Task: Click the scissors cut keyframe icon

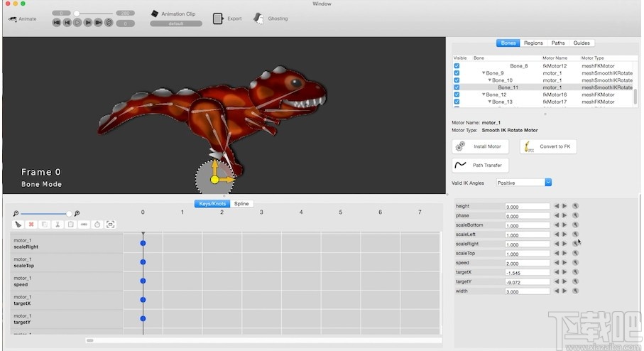Action: click(58, 225)
